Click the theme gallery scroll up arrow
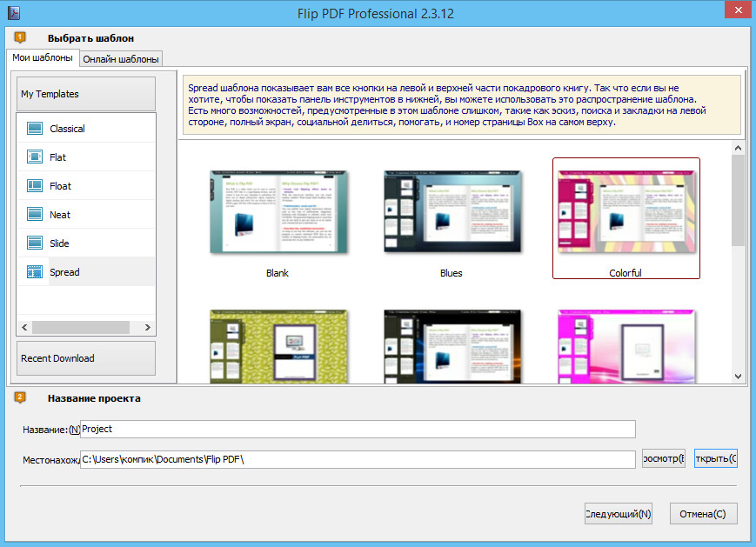This screenshot has height=547, width=756. pos(738,148)
